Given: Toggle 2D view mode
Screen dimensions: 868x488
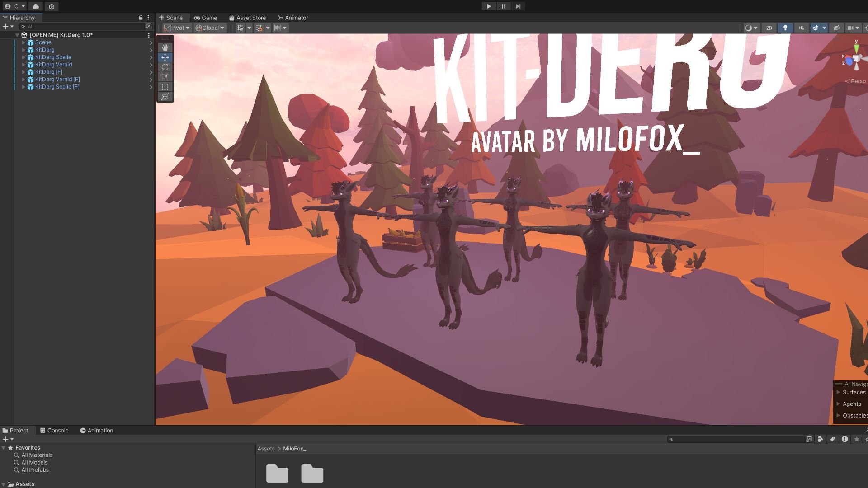Looking at the screenshot, I should (769, 28).
